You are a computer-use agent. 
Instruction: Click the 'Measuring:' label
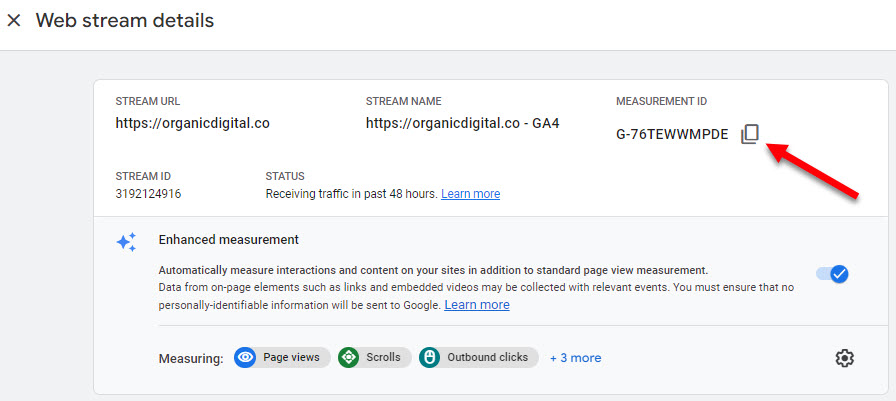190,358
